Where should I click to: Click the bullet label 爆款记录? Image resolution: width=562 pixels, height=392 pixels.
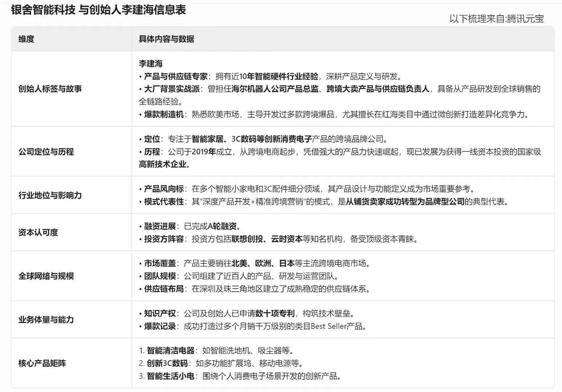coord(160,326)
